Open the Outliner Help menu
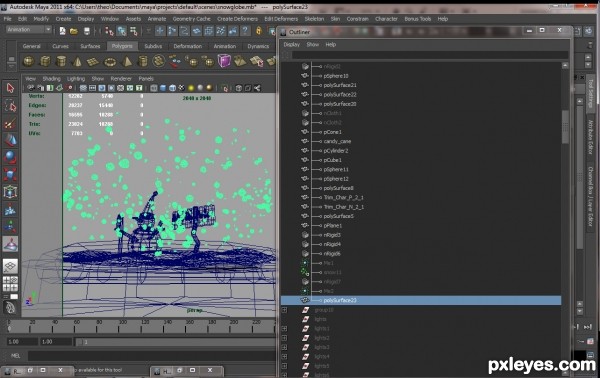Image resolution: width=600 pixels, height=378 pixels. pyautogui.click(x=331, y=45)
